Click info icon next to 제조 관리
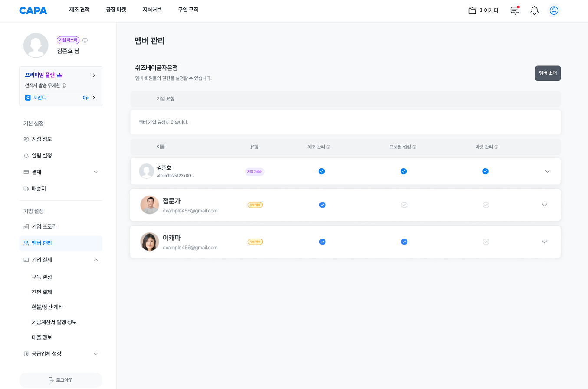Image resolution: width=588 pixels, height=389 pixels. 328,147
